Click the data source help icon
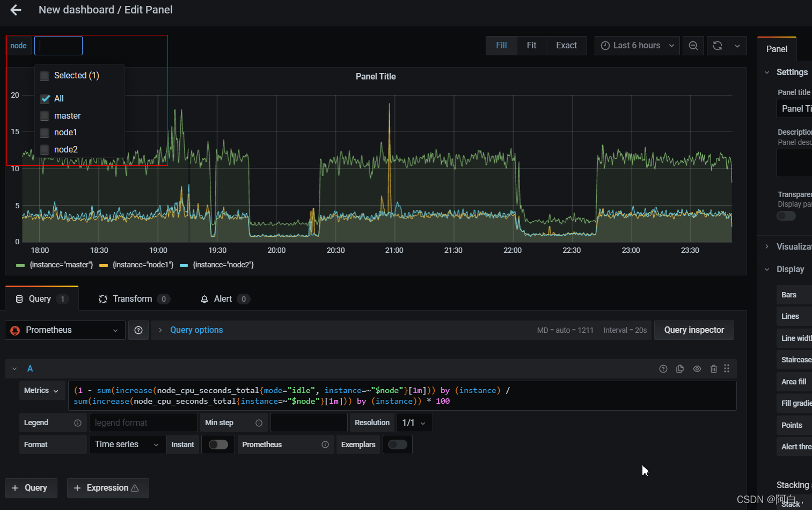The image size is (812, 510). 138,330
